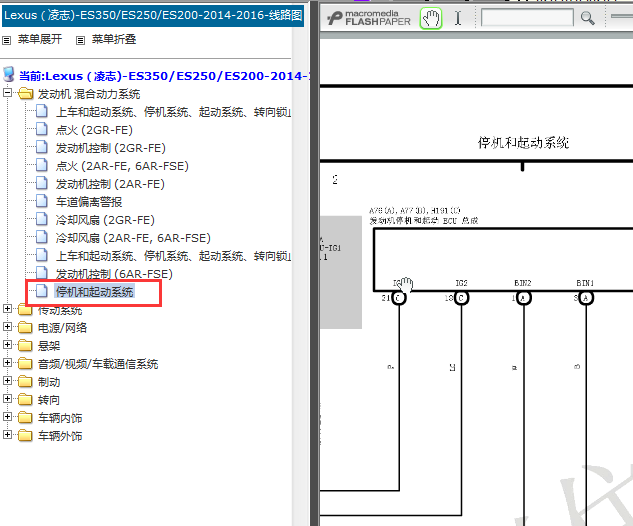Image resolution: width=633 pixels, height=526 pixels.
Task: Click the folder icon of 转向
Action: (25, 399)
